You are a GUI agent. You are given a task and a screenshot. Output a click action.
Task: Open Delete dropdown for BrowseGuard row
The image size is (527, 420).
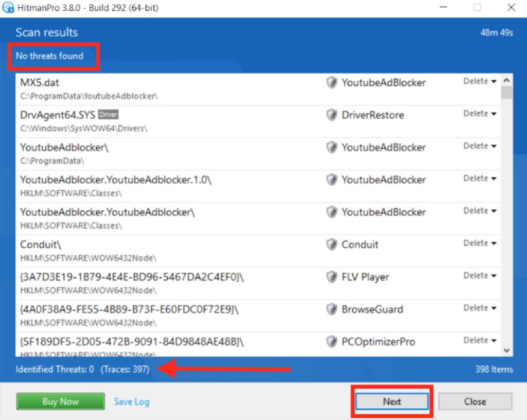[480, 308]
